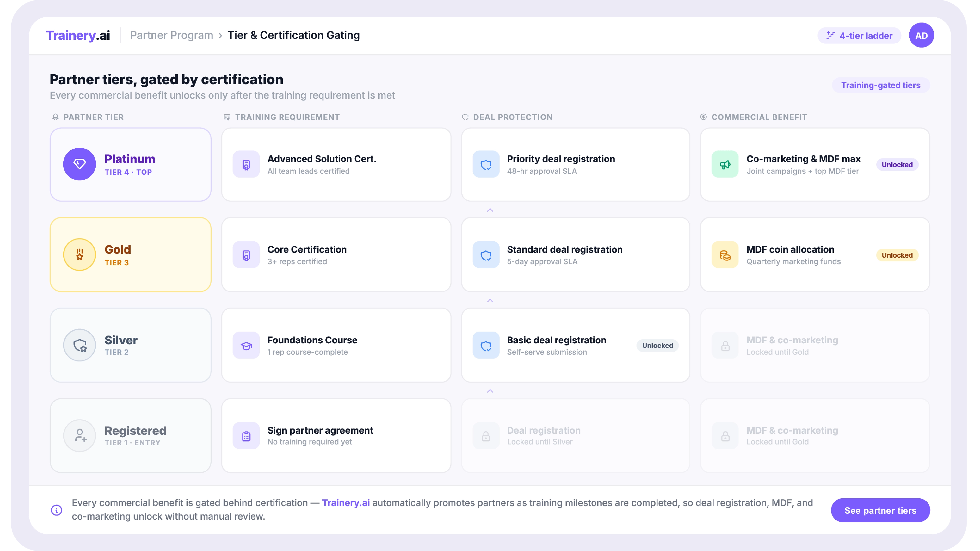Click the 4-tier ladder badge
Screen dimensions: 980x551
[x=859, y=35]
